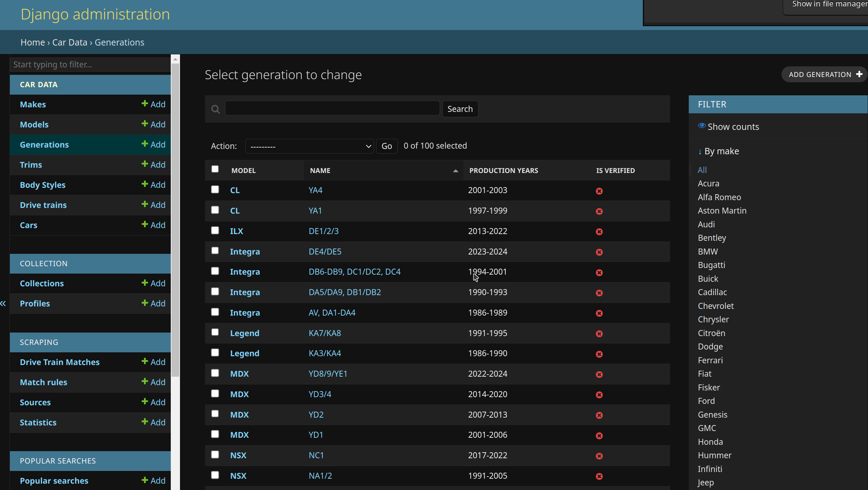Open the Action dropdown
868x490 pixels.
pyautogui.click(x=309, y=146)
